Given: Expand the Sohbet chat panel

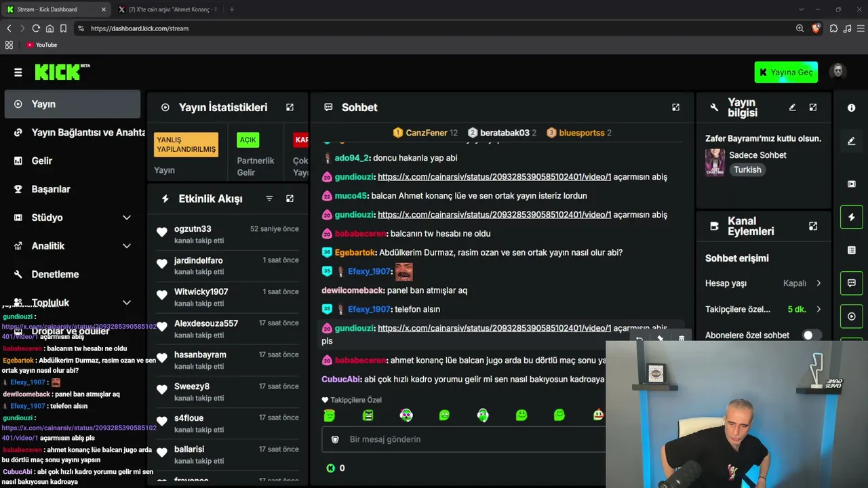Looking at the screenshot, I should 675,107.
